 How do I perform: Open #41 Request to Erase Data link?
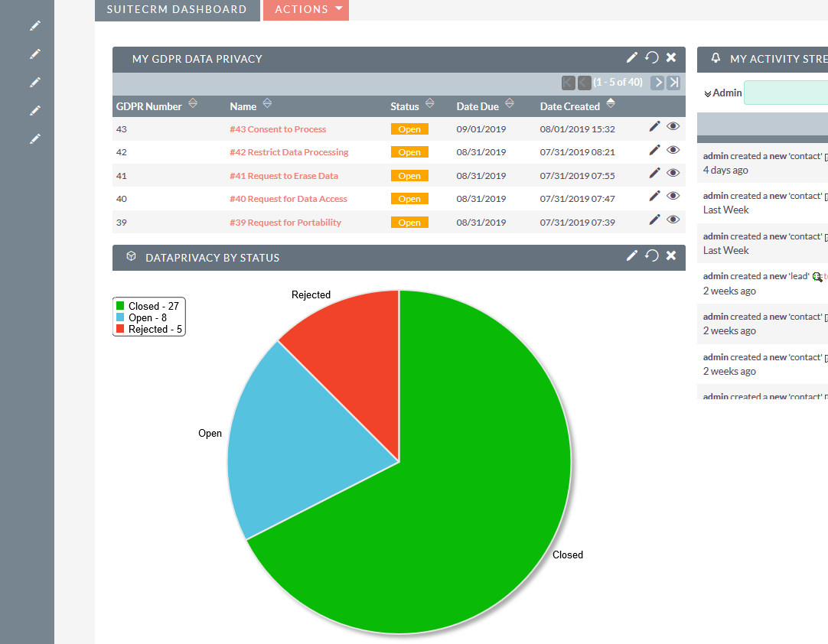284,176
